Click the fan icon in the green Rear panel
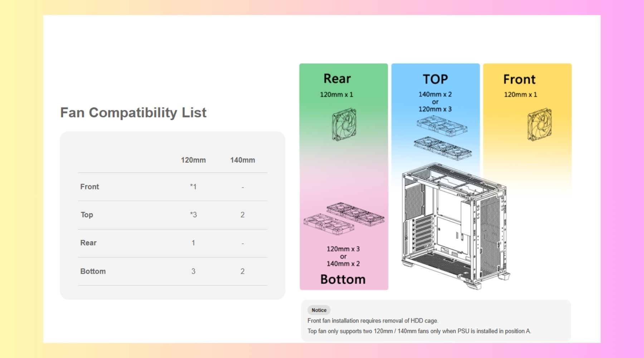 [344, 125]
